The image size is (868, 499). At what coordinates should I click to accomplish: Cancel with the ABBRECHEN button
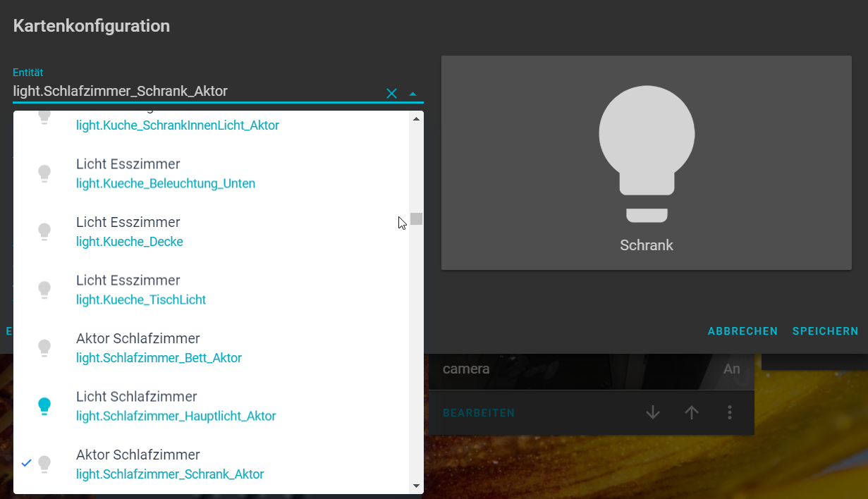coord(742,331)
